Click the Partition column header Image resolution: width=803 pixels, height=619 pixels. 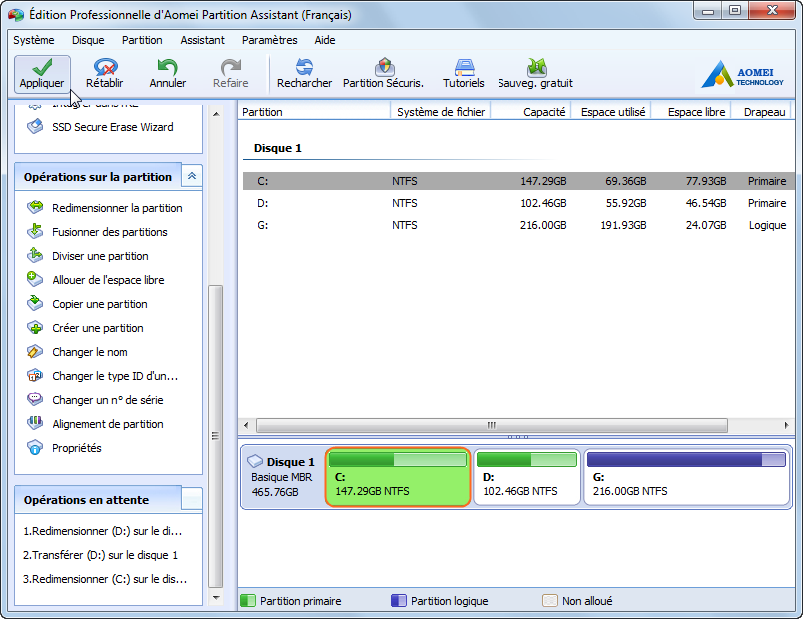pyautogui.click(x=314, y=112)
